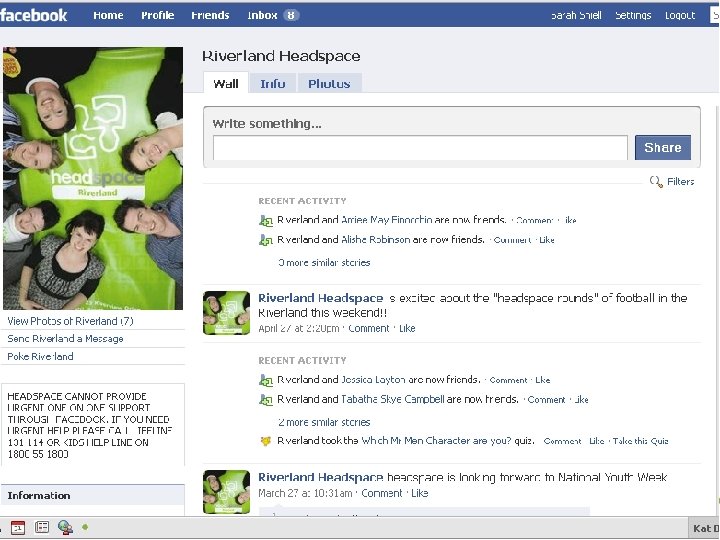Click Riverland Headspace name on National Youth Week post
Screen dimensions: 720x540
tap(321, 477)
